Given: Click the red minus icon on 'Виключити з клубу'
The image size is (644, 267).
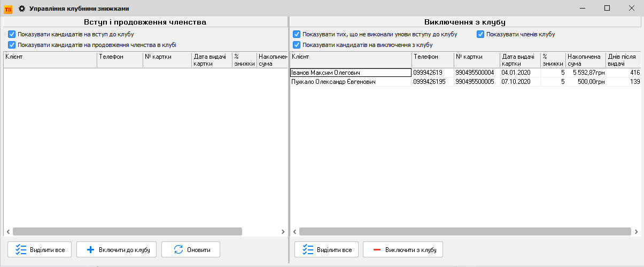Looking at the screenshot, I should [x=377, y=249].
